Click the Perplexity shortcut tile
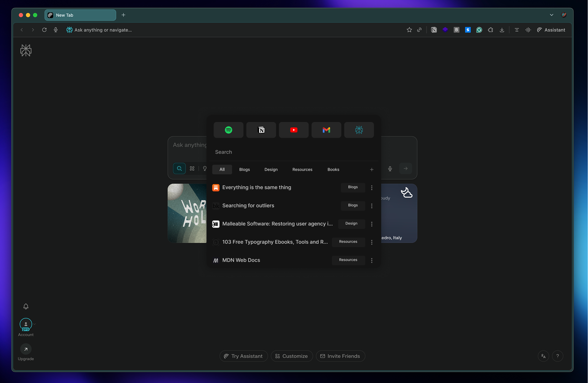This screenshot has width=588, height=383. 359,130
